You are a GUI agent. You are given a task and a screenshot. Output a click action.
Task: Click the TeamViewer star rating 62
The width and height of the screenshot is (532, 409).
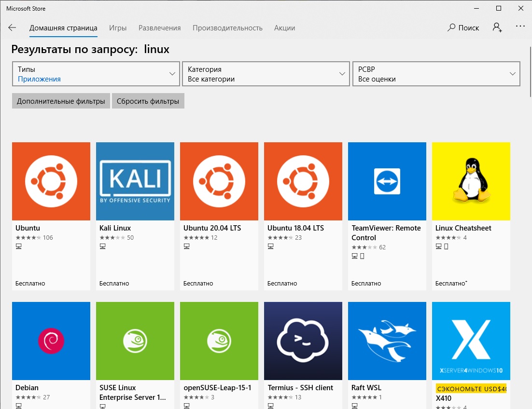[369, 247]
